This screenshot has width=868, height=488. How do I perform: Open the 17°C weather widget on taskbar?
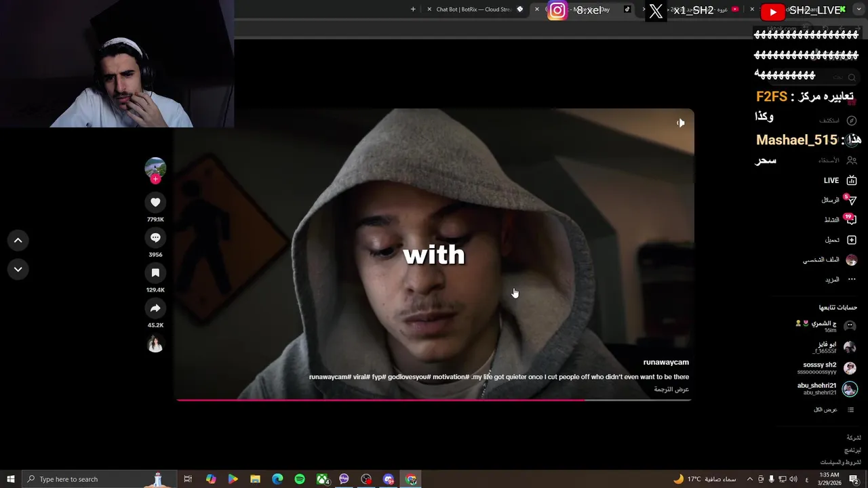pos(705,479)
